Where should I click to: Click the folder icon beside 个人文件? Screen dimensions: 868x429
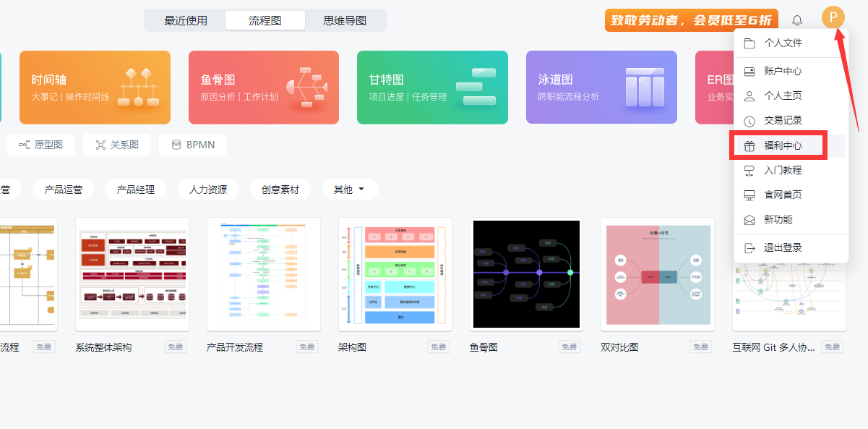coord(749,43)
